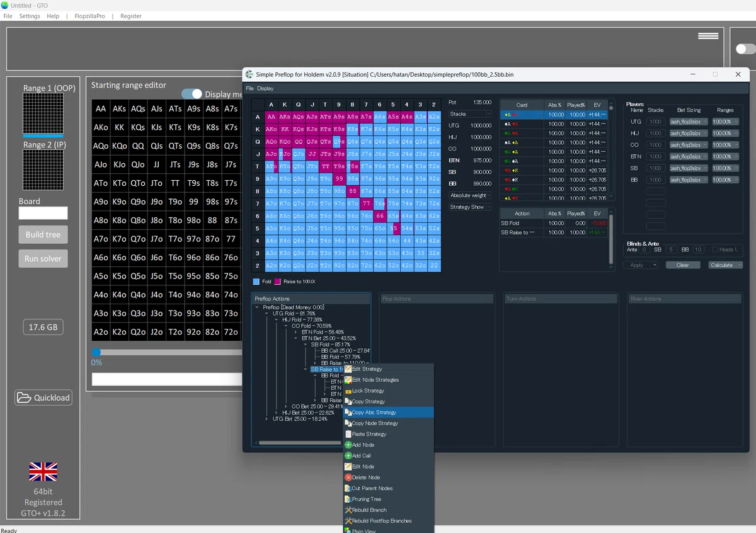Click the Edit Strategy pencil icon
Screen dimensions: 756x533
tap(348, 369)
